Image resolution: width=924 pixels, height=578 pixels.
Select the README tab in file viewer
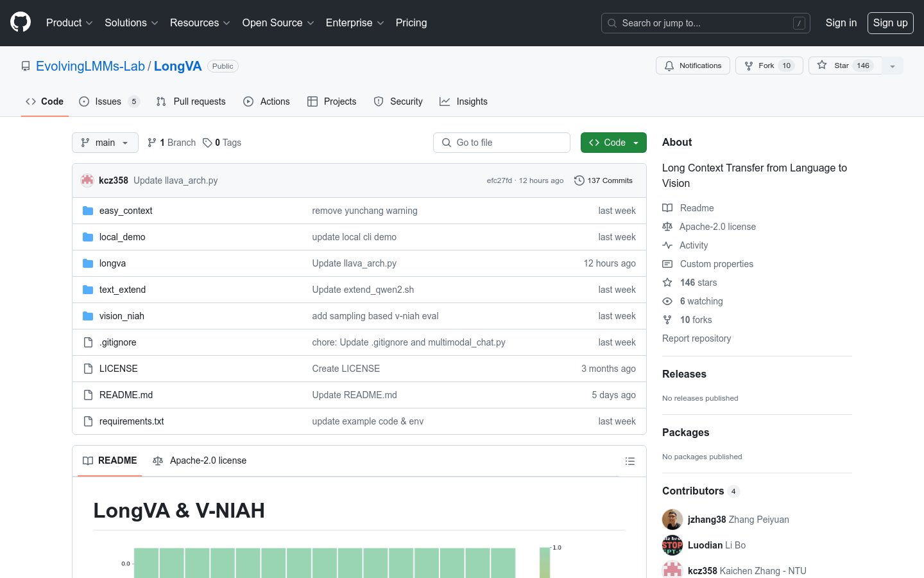(110, 460)
